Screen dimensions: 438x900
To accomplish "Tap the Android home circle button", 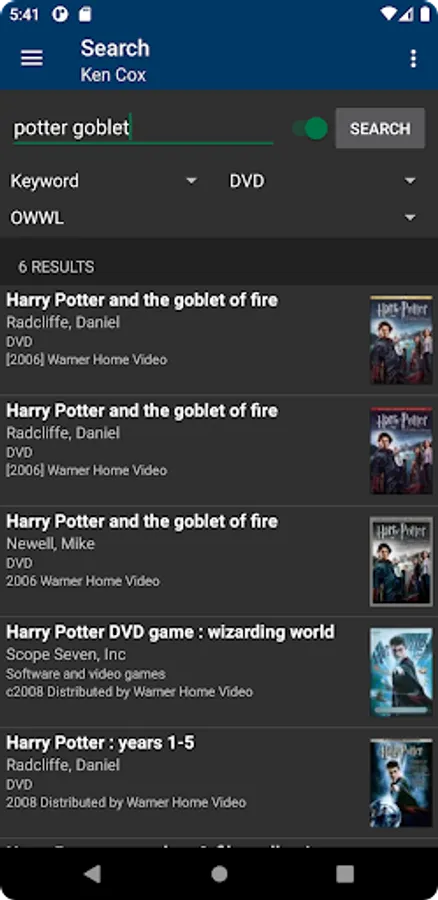I will coord(219,874).
